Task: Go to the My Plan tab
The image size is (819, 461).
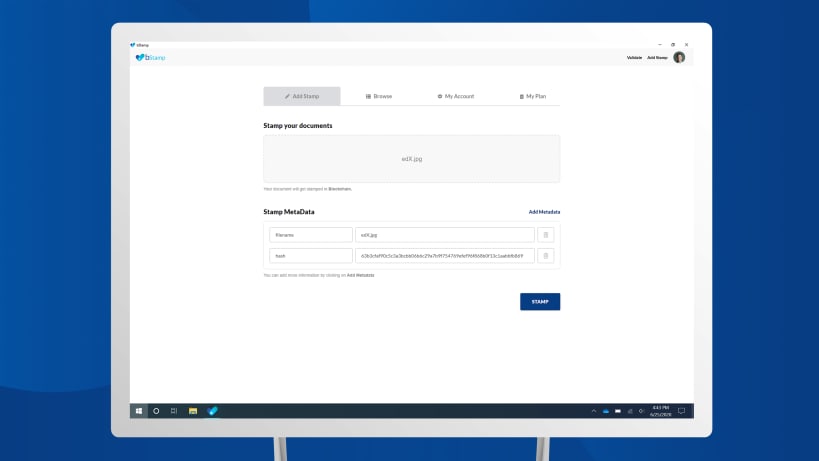Action: point(532,96)
